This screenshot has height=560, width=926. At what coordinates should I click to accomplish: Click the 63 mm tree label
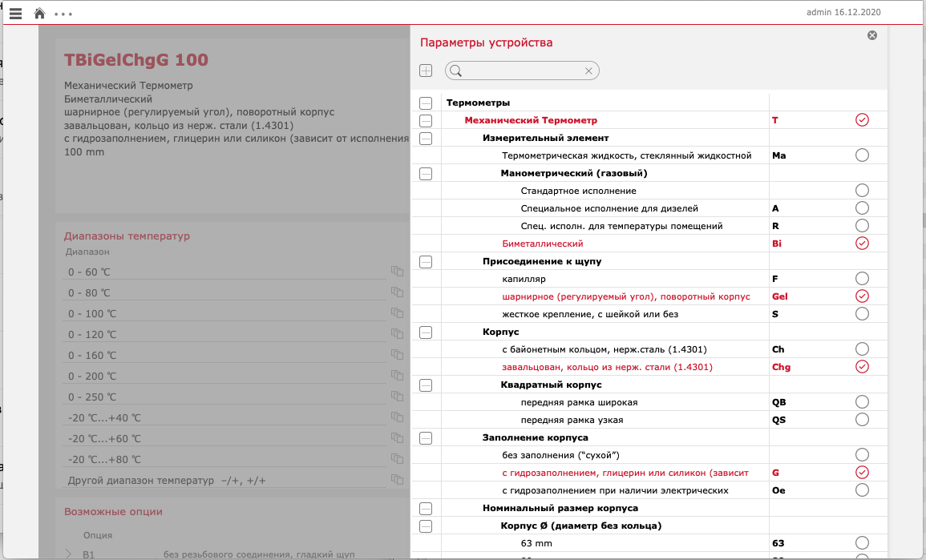536,543
